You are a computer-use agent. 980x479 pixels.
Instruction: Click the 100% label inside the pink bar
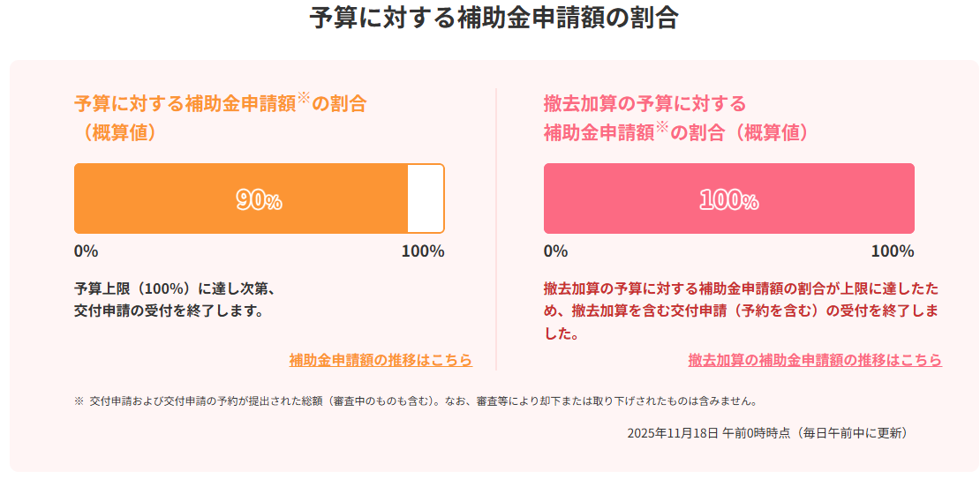[728, 200]
